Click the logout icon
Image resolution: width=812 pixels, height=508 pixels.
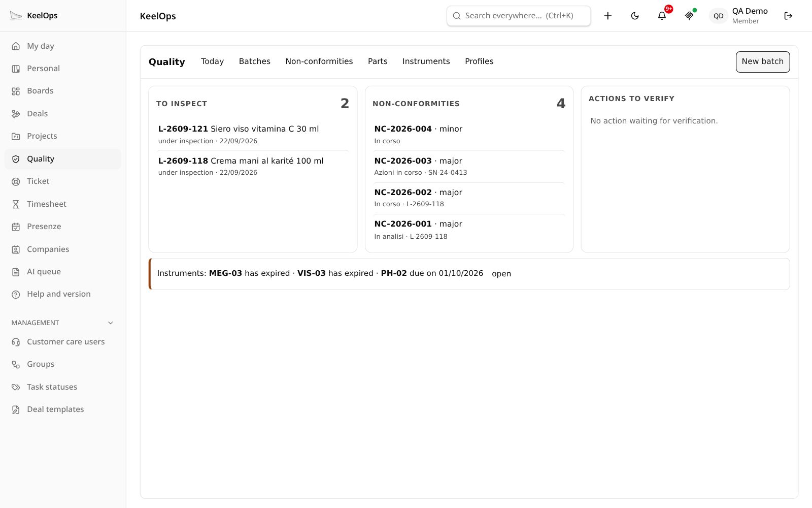pos(788,16)
